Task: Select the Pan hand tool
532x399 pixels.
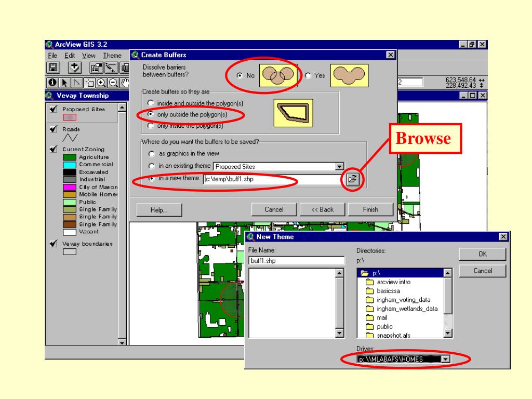Action: [x=125, y=83]
